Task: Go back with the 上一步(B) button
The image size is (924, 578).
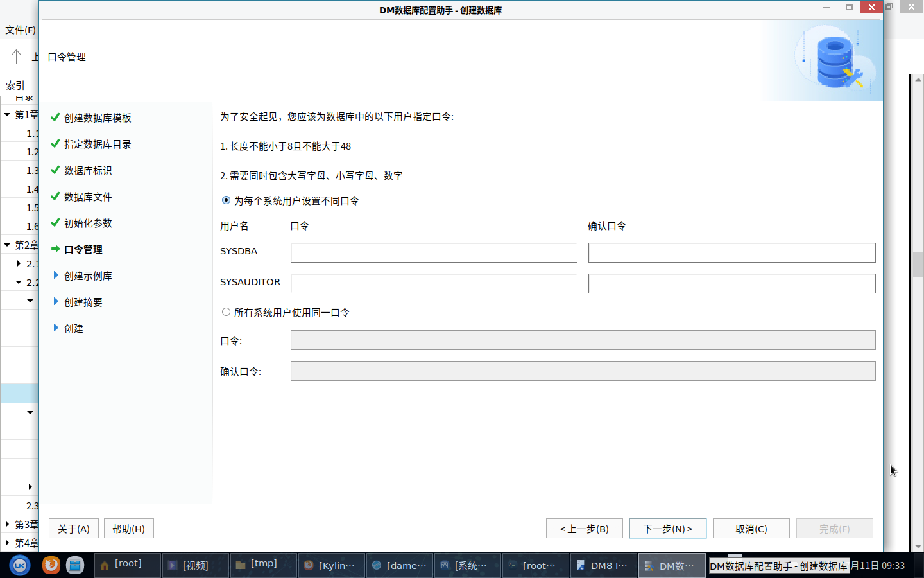Action: pyautogui.click(x=584, y=529)
